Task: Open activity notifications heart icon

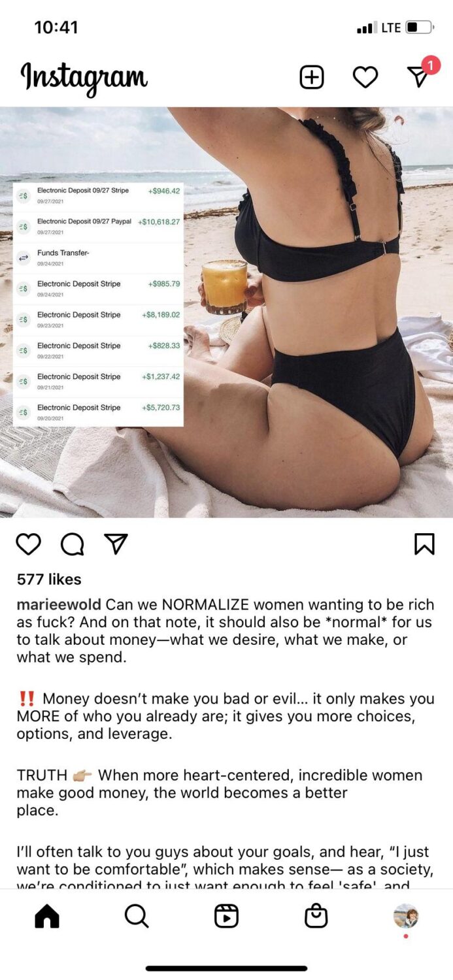Action: click(x=365, y=78)
